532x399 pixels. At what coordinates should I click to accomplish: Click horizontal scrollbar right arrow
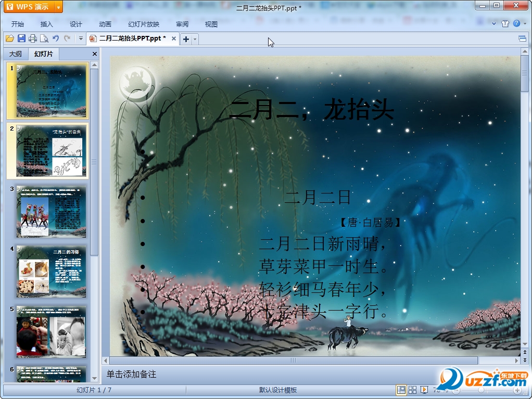point(517,361)
